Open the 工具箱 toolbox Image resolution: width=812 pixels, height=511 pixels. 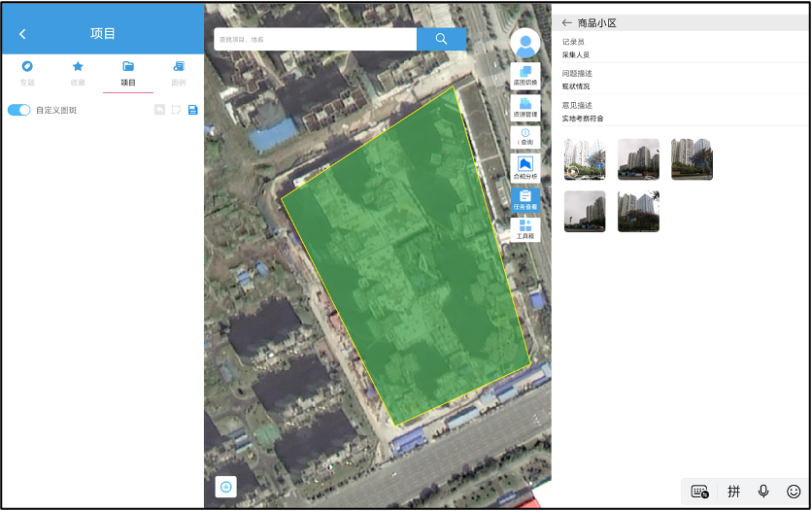(524, 229)
